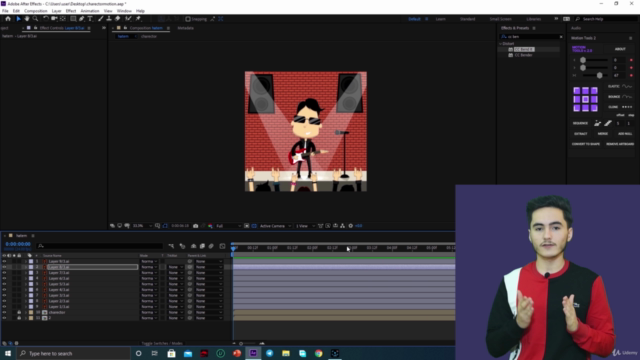The height and width of the screenshot is (360, 640).
Task: Click bottom-right anchor point square in Motion Tools
Action: (594, 108)
